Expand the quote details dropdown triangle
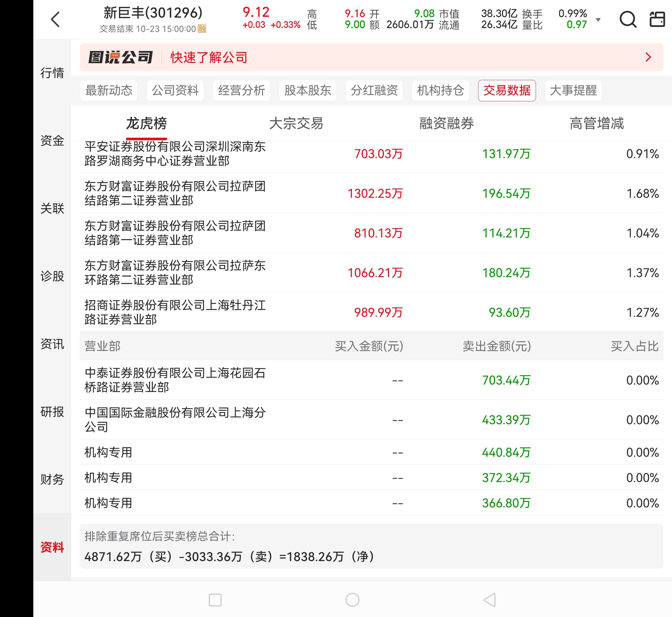This screenshot has width=672, height=617. (598, 20)
